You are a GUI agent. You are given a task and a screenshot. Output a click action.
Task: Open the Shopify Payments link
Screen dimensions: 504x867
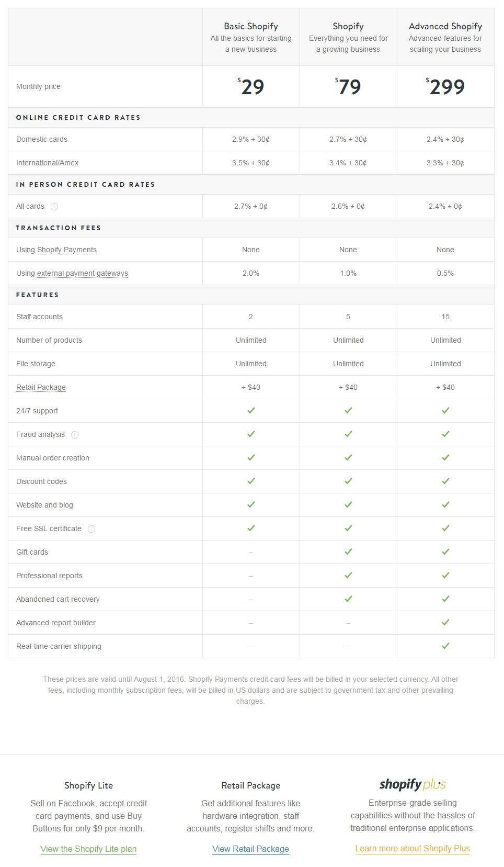pyautogui.click(x=67, y=250)
